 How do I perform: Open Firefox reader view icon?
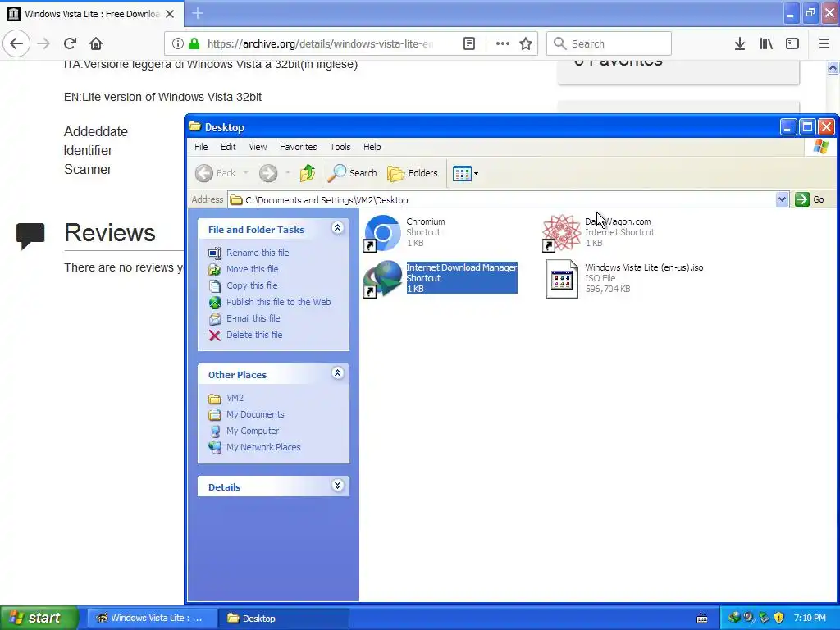click(469, 43)
